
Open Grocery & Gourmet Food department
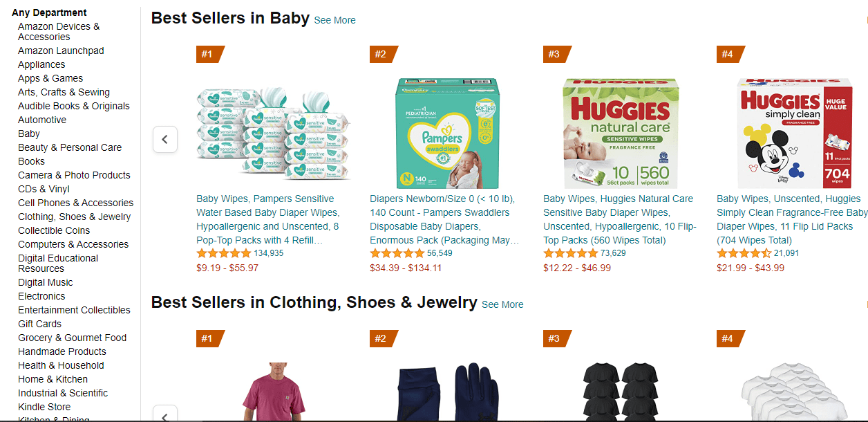coord(73,338)
